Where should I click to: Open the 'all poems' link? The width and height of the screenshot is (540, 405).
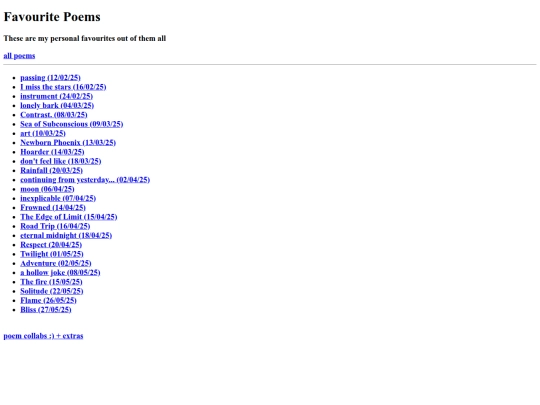(x=19, y=56)
